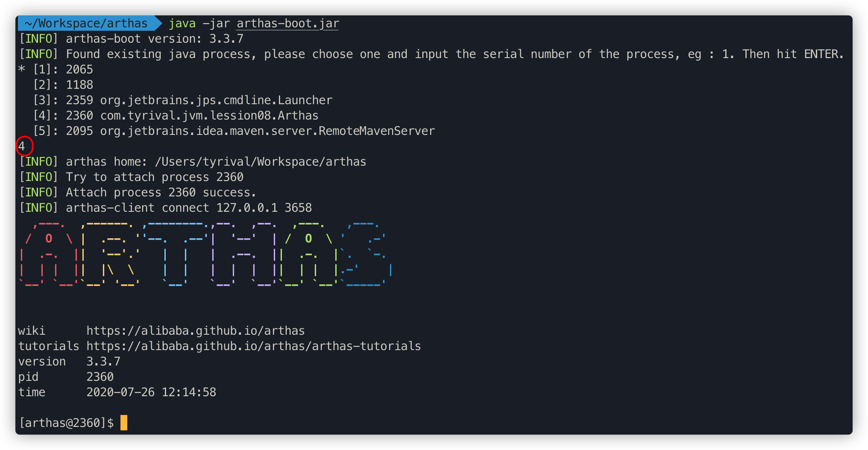
Task: Select process entry [2]: 1188
Action: tap(63, 85)
